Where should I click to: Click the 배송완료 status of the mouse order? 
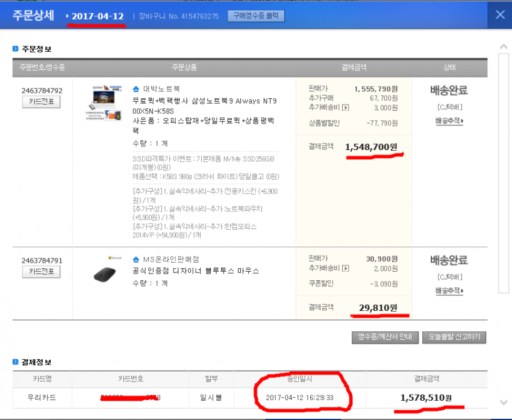tap(449, 260)
